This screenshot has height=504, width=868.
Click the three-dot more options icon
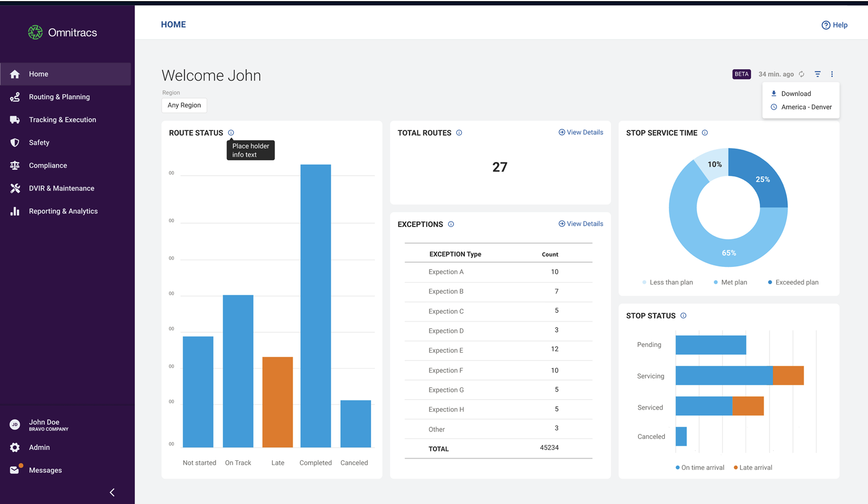click(832, 74)
